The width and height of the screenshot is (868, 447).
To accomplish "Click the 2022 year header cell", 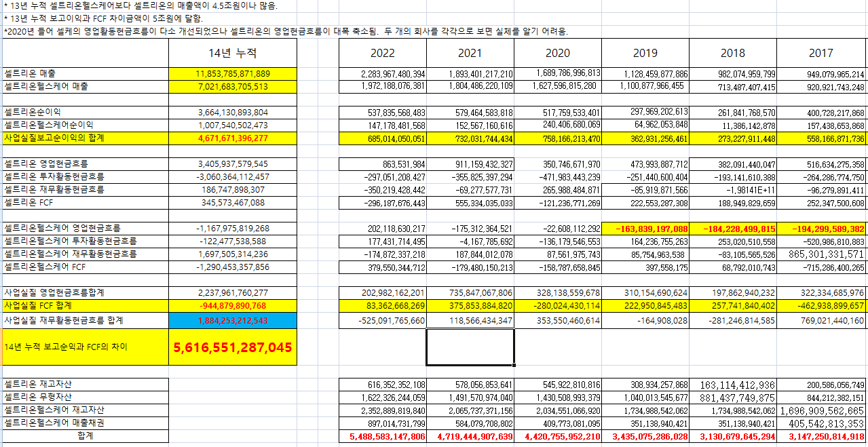I will click(383, 53).
